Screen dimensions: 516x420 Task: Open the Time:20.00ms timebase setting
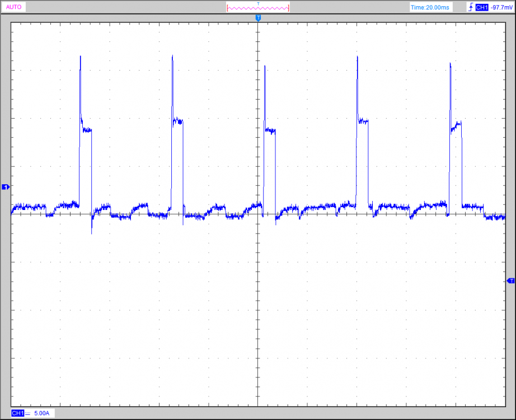(x=429, y=7)
